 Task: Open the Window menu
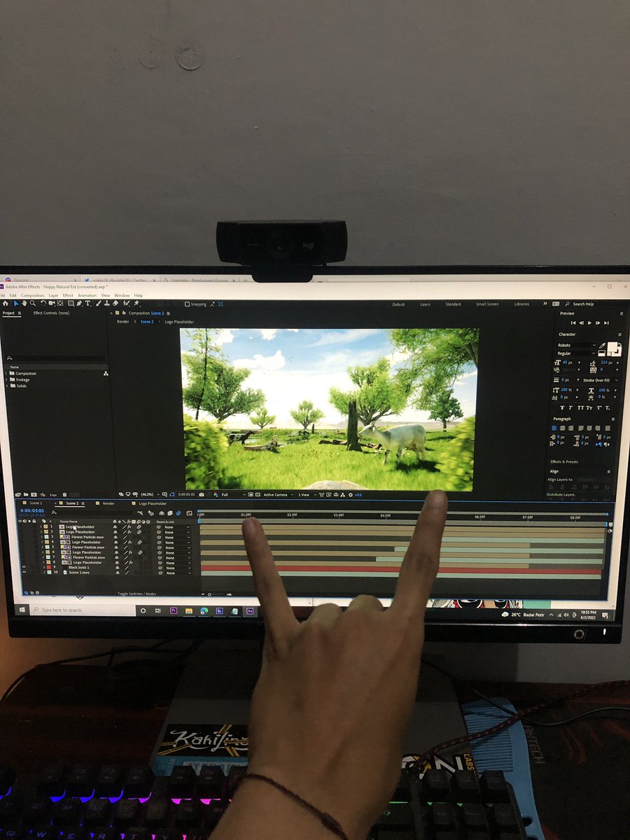[122, 295]
